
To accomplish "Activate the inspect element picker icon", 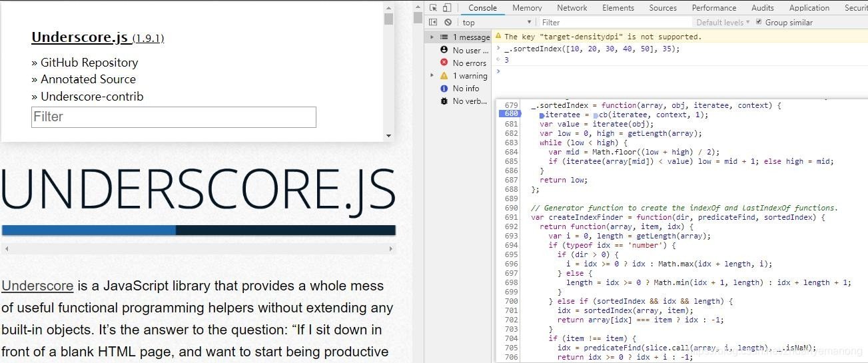I will (x=434, y=8).
